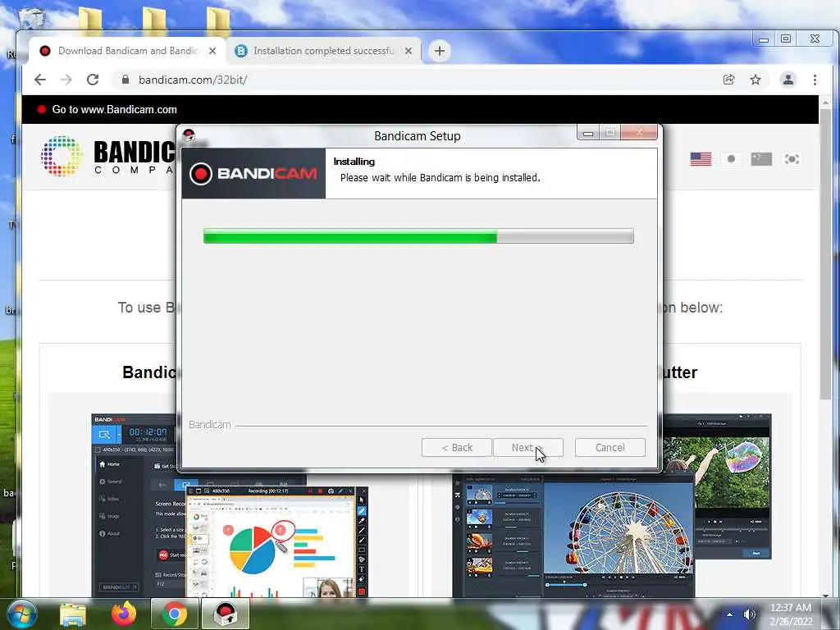Click the installation progress bar
Screen dimensions: 840x630
click(x=418, y=236)
